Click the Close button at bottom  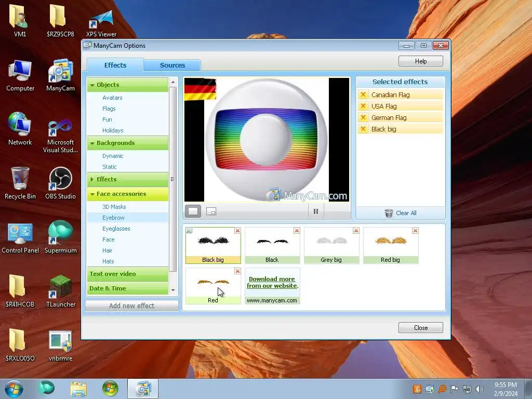pos(421,328)
